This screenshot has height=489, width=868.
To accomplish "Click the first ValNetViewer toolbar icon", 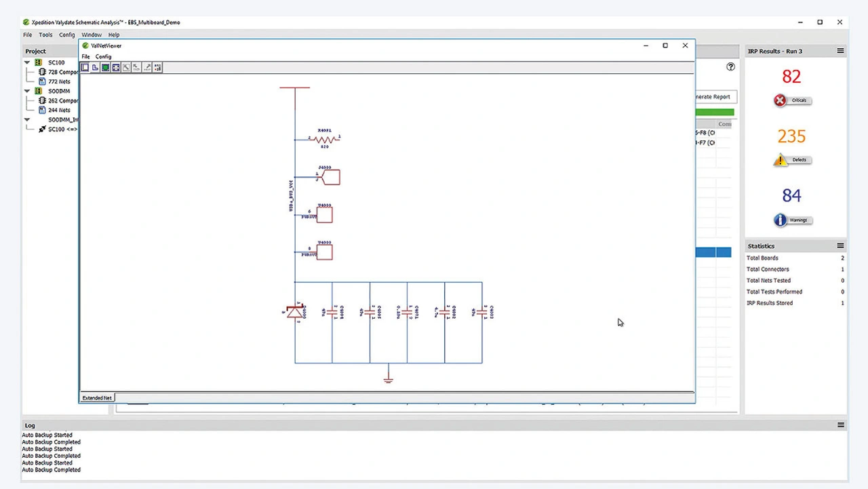I will 85,67.
